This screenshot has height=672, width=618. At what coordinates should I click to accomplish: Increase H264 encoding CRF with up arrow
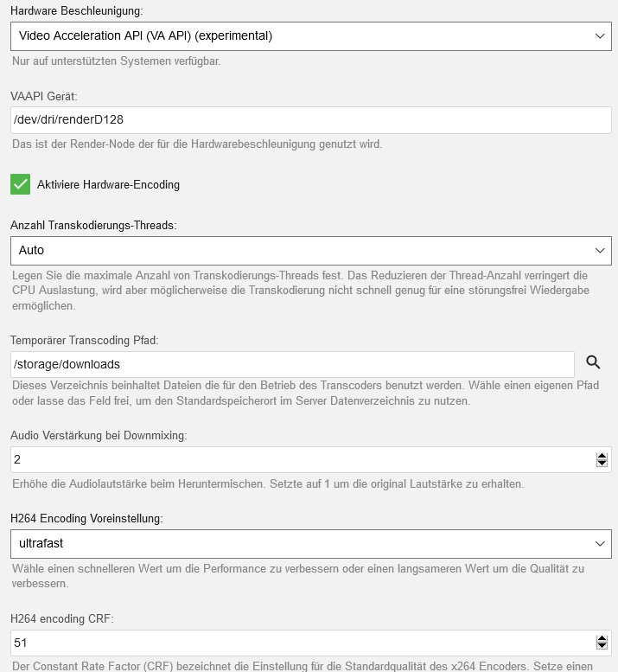tap(602, 639)
